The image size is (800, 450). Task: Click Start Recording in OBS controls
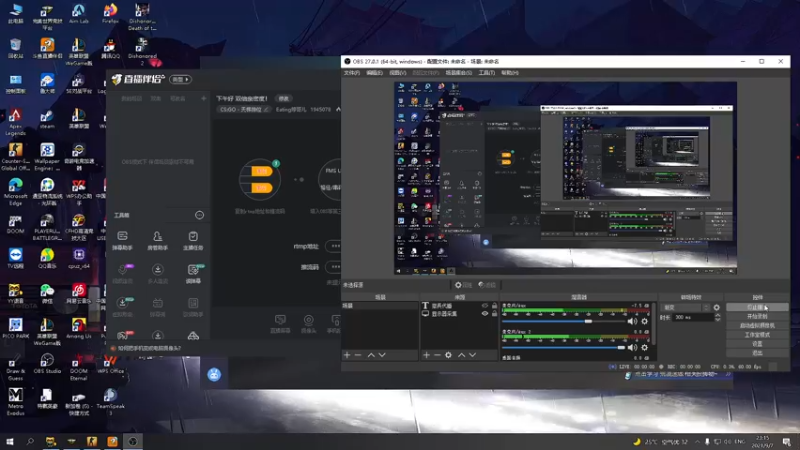coord(757,316)
